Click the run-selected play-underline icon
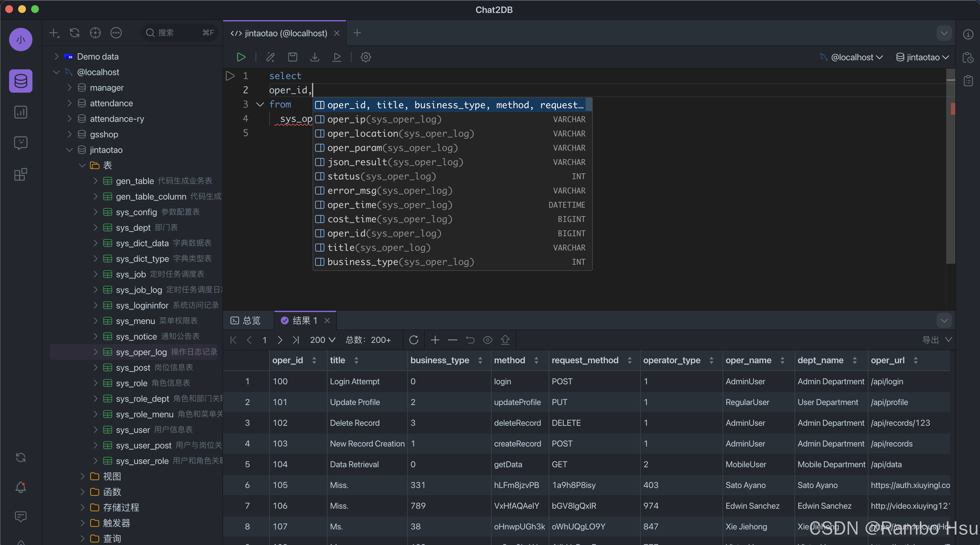The image size is (980, 545). (337, 57)
